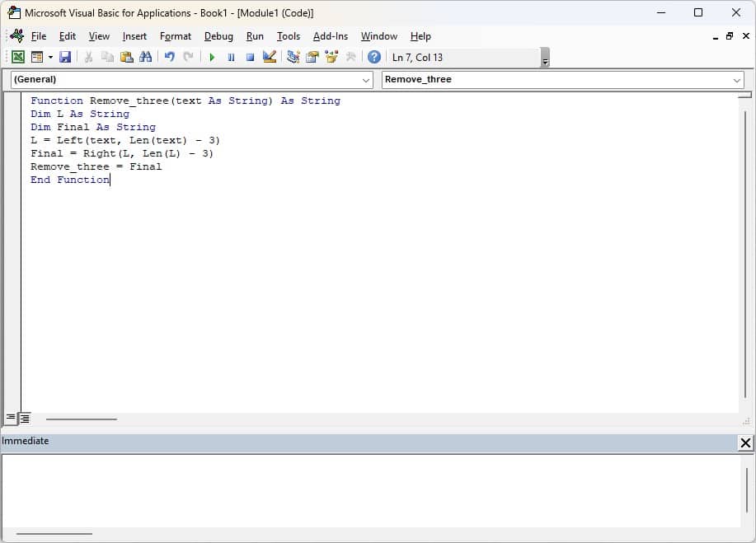This screenshot has height=543, width=756.
Task: Open the Object Browser icon
Action: click(x=331, y=56)
